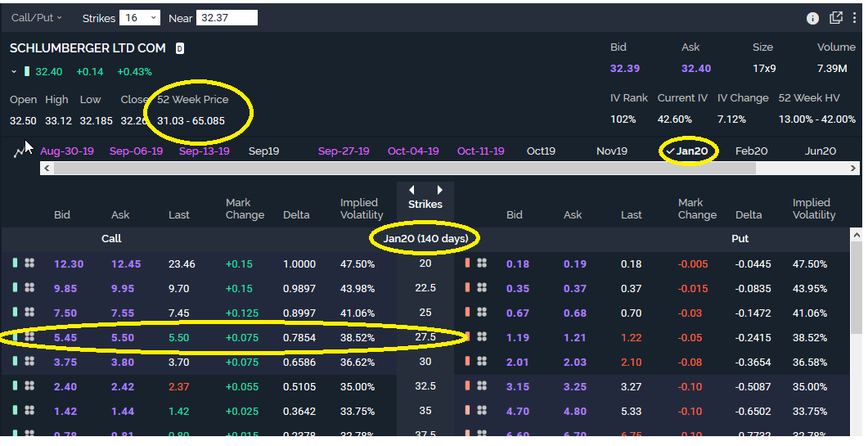Shift strikes right with the right arrow
Image resolution: width=868 pixels, height=446 pixels.
tap(439, 190)
